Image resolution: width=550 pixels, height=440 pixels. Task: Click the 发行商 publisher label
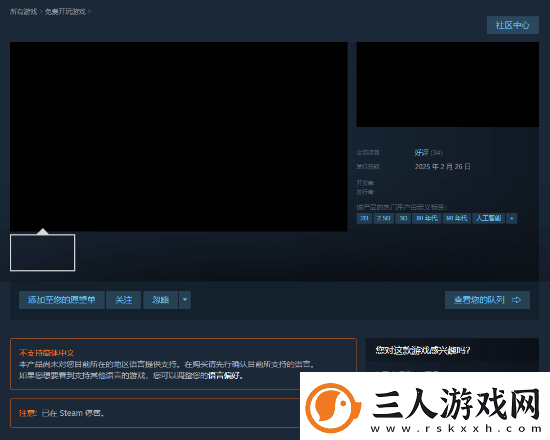366,192
